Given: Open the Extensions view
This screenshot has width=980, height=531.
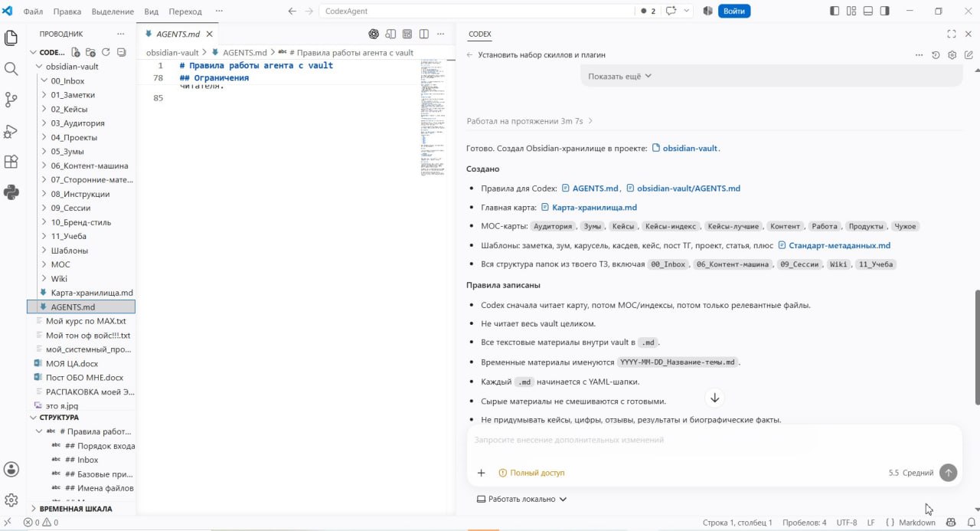Looking at the screenshot, I should [11, 162].
